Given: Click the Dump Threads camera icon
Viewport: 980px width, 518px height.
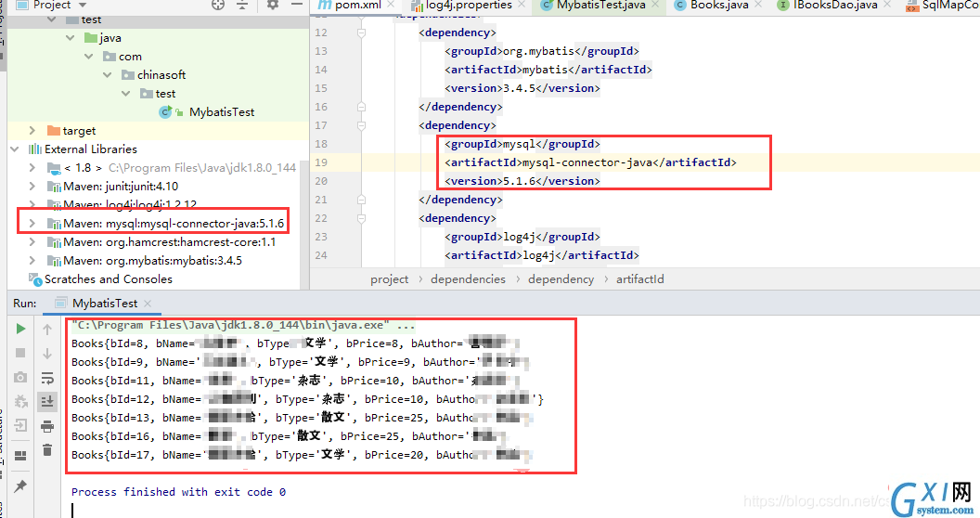Looking at the screenshot, I should pyautogui.click(x=20, y=378).
